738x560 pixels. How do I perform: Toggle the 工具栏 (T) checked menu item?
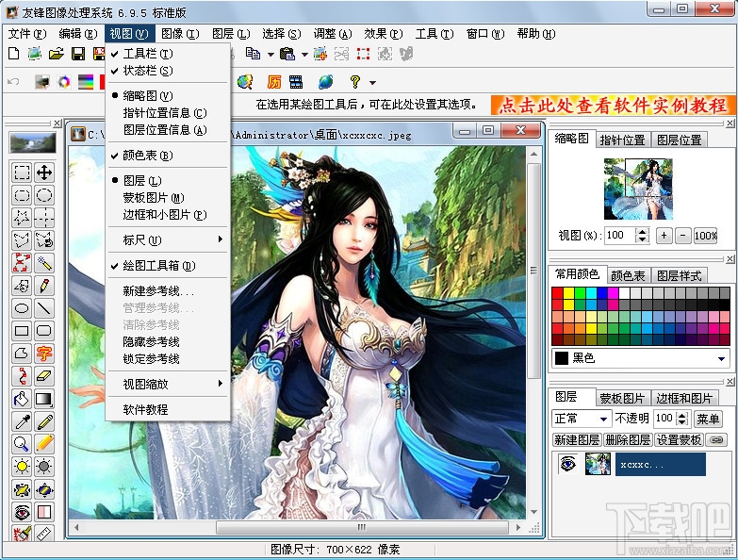168,54
